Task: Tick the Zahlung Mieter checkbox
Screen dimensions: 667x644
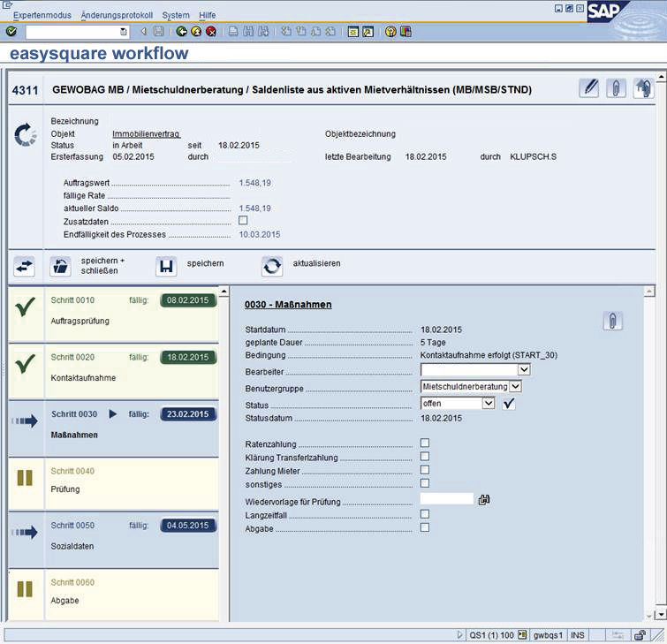Action: tap(425, 470)
